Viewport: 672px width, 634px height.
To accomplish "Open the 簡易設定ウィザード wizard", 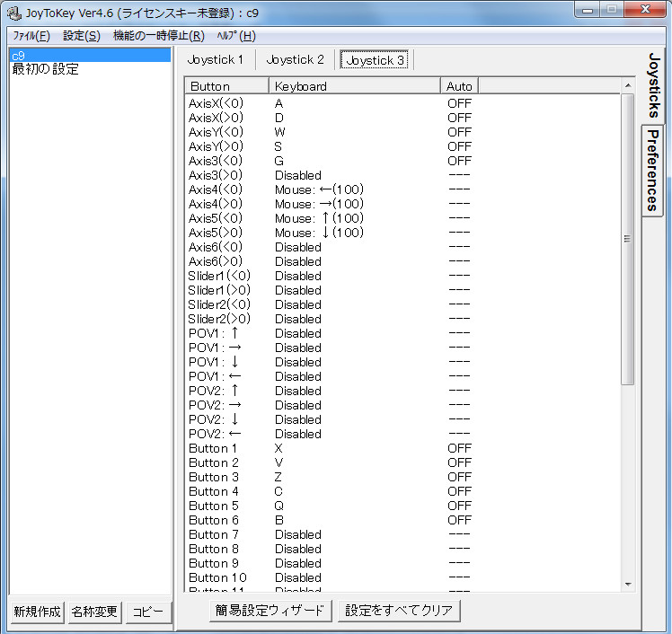I will pyautogui.click(x=270, y=610).
